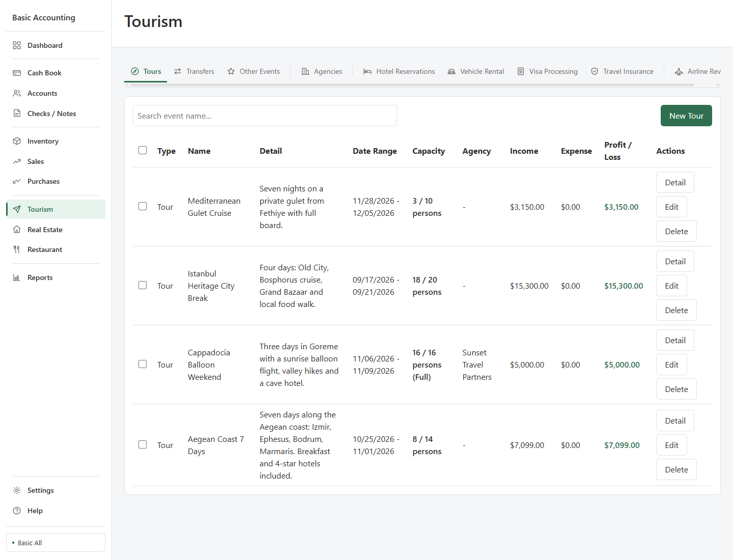Click the Restaurant fork-and-knife icon
The image size is (733, 560).
click(x=17, y=249)
